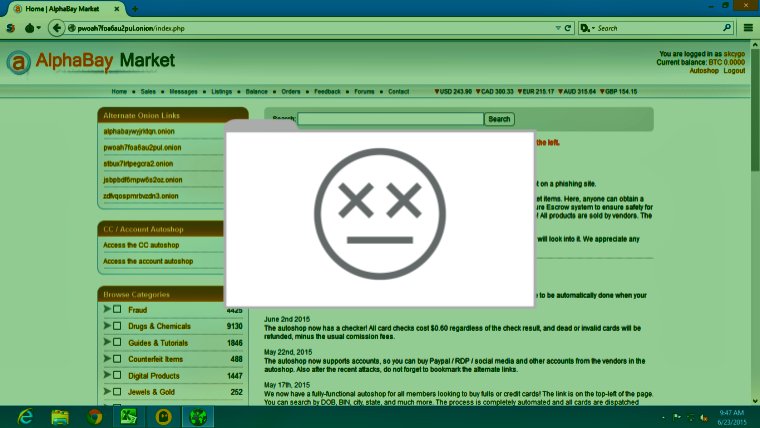
Task: Check the Jewels & Gold checkbox
Action: [x=117, y=392]
